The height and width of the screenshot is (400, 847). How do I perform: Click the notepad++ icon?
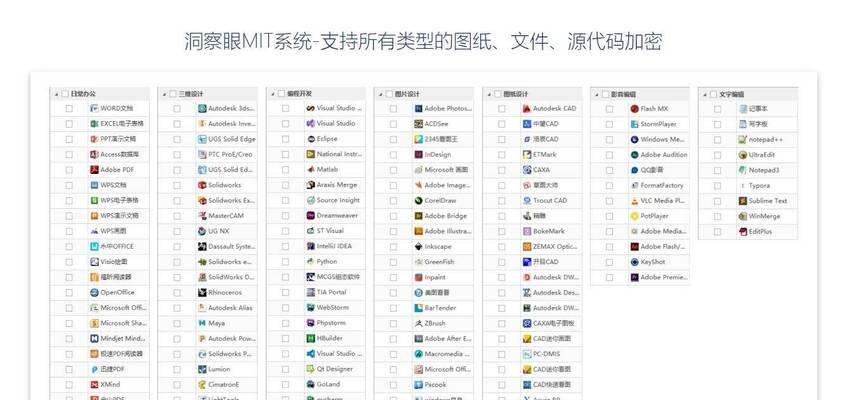tap(743, 139)
